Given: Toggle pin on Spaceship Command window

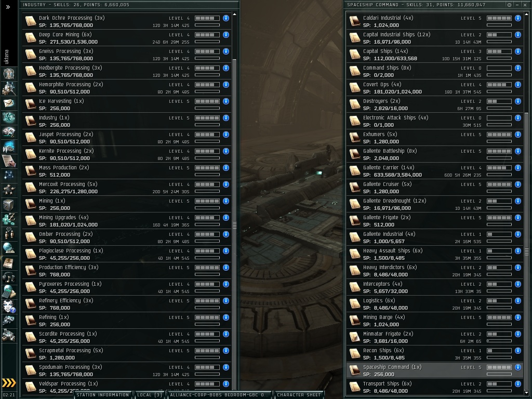Looking at the screenshot, I should coord(509,5).
